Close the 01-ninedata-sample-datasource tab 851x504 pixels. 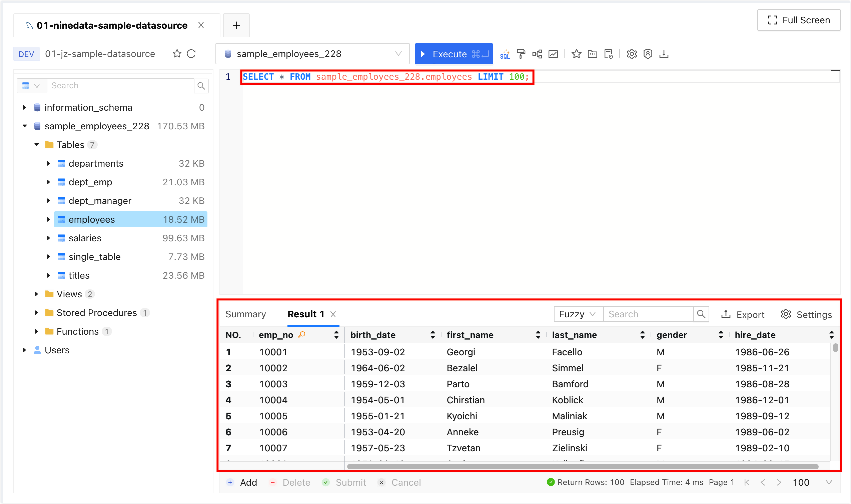pos(201,25)
